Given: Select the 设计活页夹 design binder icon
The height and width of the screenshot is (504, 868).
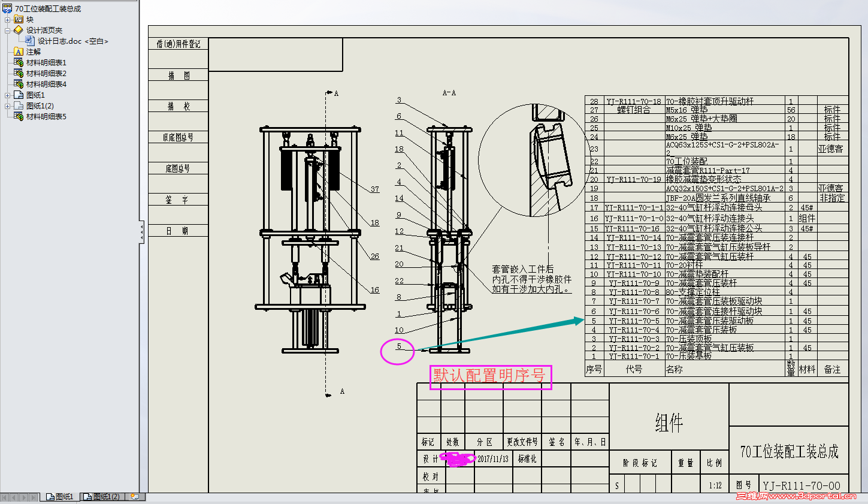Looking at the screenshot, I should tap(19, 30).
